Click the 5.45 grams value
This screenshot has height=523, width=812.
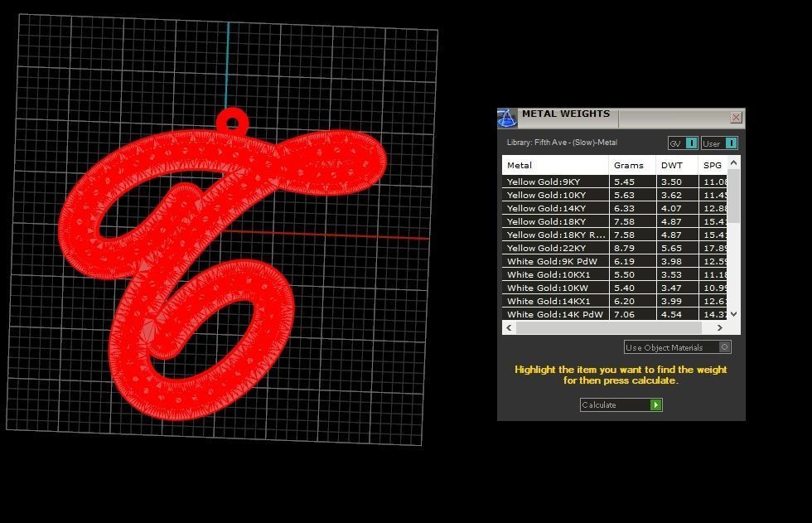(x=624, y=182)
